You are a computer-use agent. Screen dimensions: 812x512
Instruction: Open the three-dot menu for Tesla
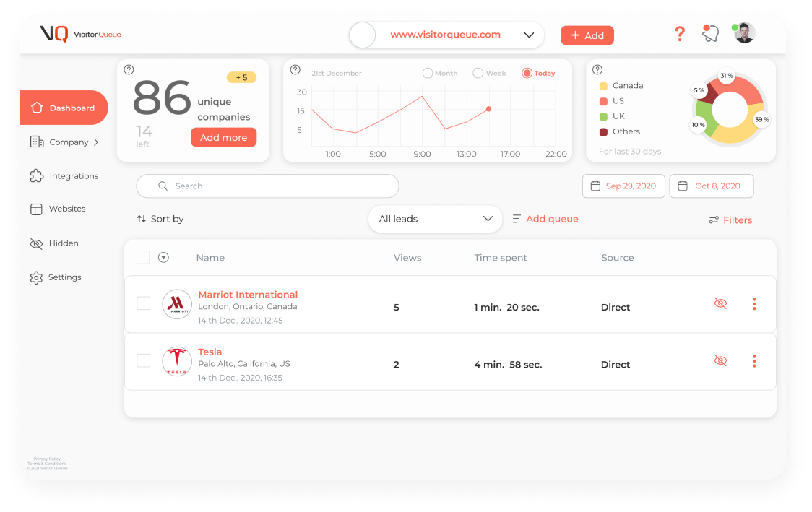754,361
